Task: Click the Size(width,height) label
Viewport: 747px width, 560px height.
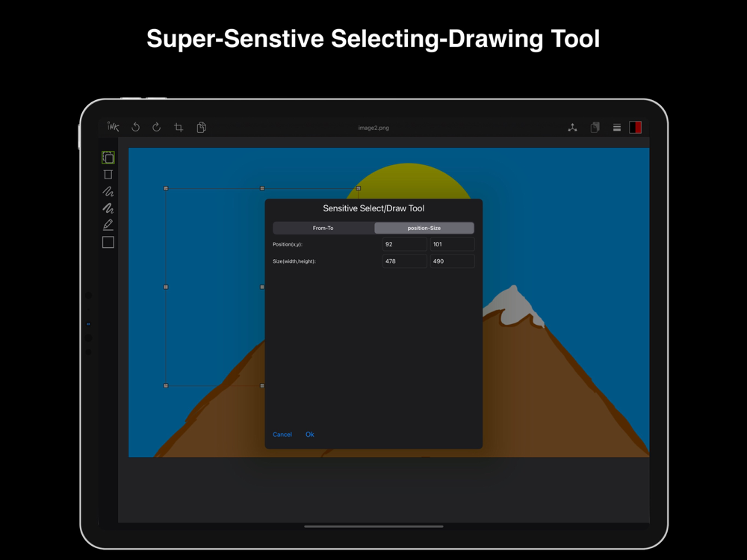Action: 294,261
